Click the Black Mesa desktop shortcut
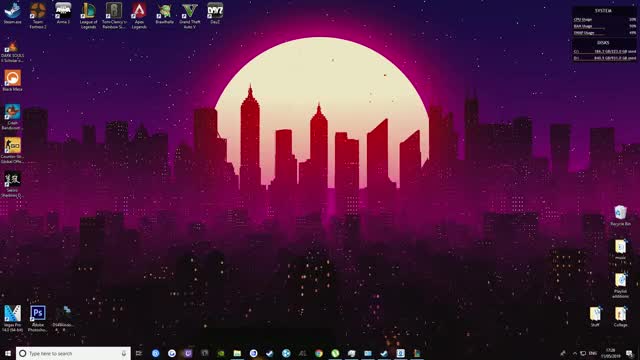This screenshot has height=360, width=640. 12,80
